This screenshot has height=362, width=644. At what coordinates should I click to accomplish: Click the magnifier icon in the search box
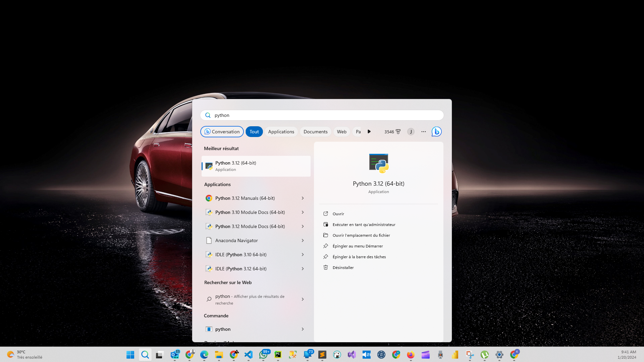[208, 115]
